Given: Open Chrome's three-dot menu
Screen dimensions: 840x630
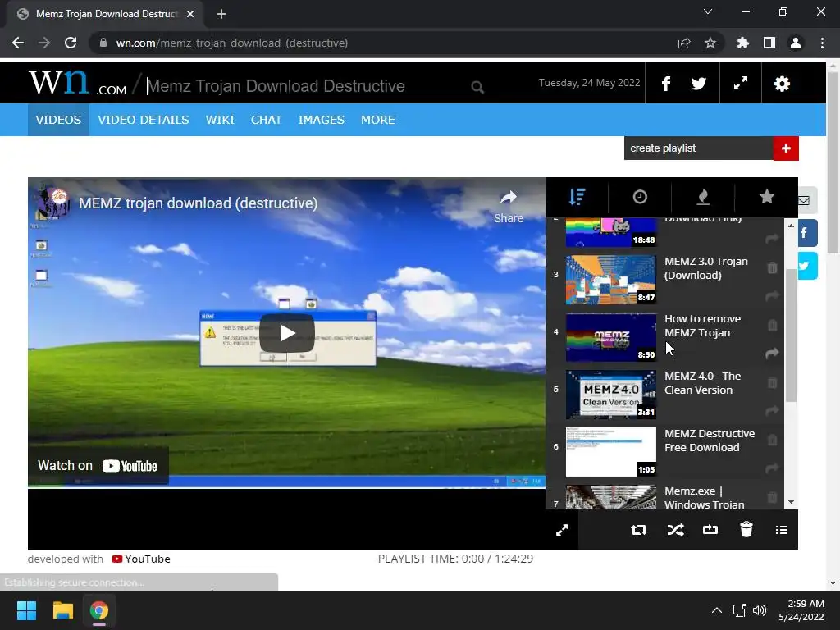Looking at the screenshot, I should point(822,43).
